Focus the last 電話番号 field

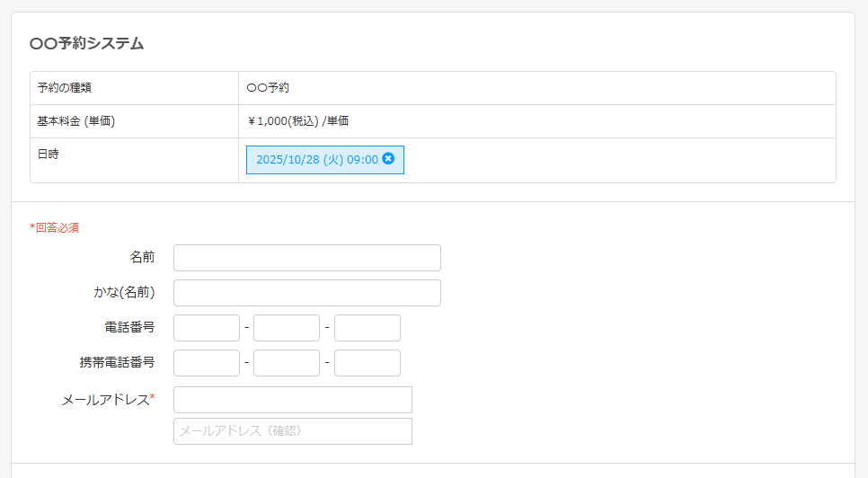click(367, 328)
